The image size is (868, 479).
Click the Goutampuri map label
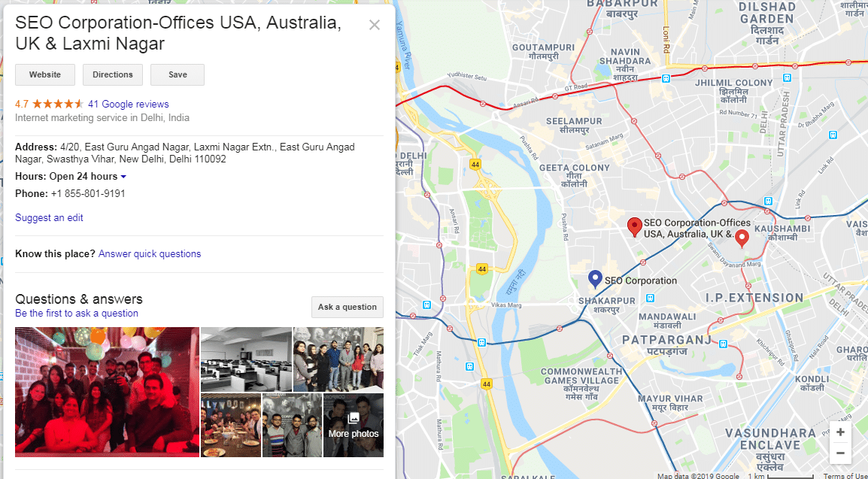coord(543,52)
